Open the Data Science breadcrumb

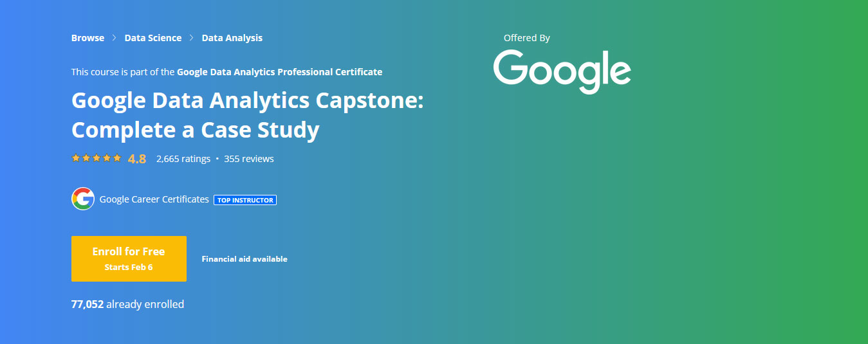pos(153,38)
